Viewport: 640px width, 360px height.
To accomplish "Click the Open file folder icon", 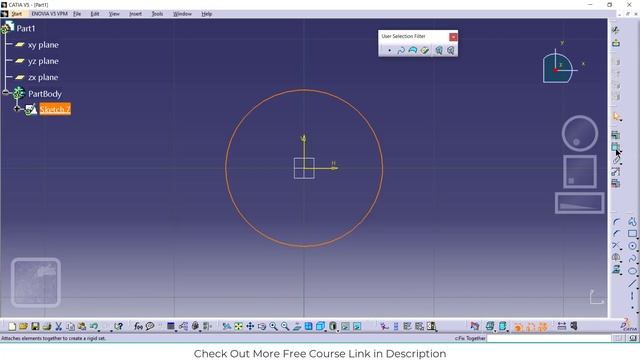I will 23,326.
